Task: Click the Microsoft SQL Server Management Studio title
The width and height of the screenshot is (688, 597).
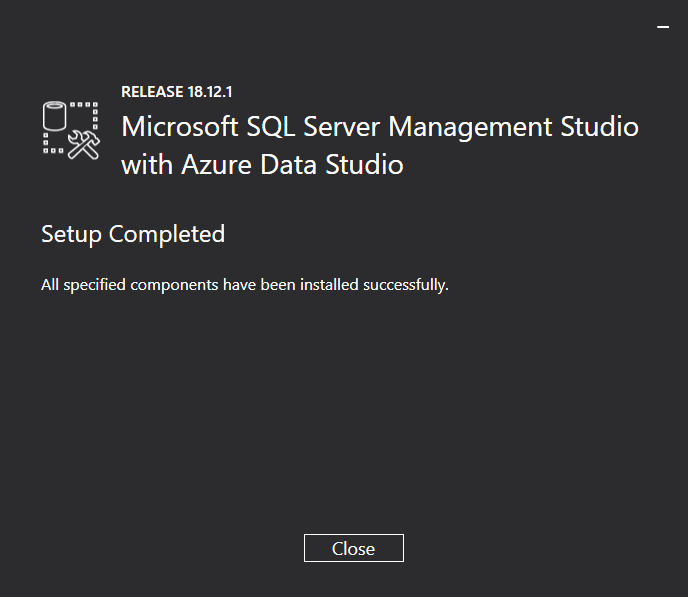Action: (379, 128)
